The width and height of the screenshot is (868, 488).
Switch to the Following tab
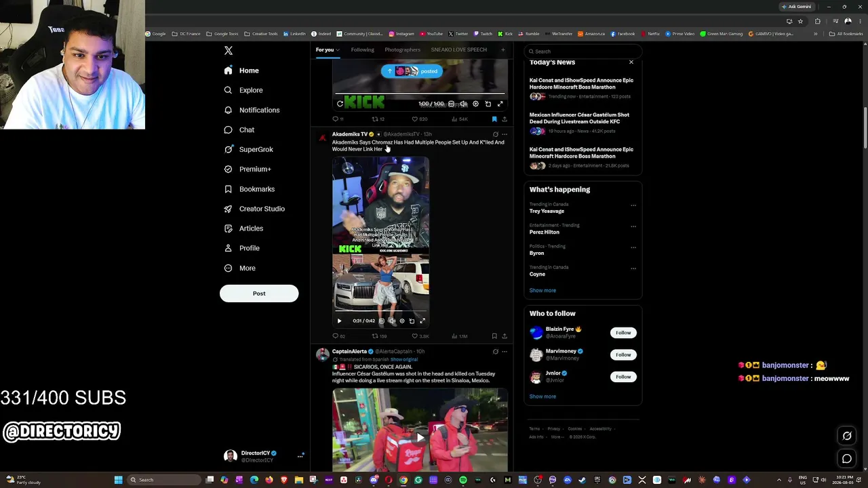[362, 49]
